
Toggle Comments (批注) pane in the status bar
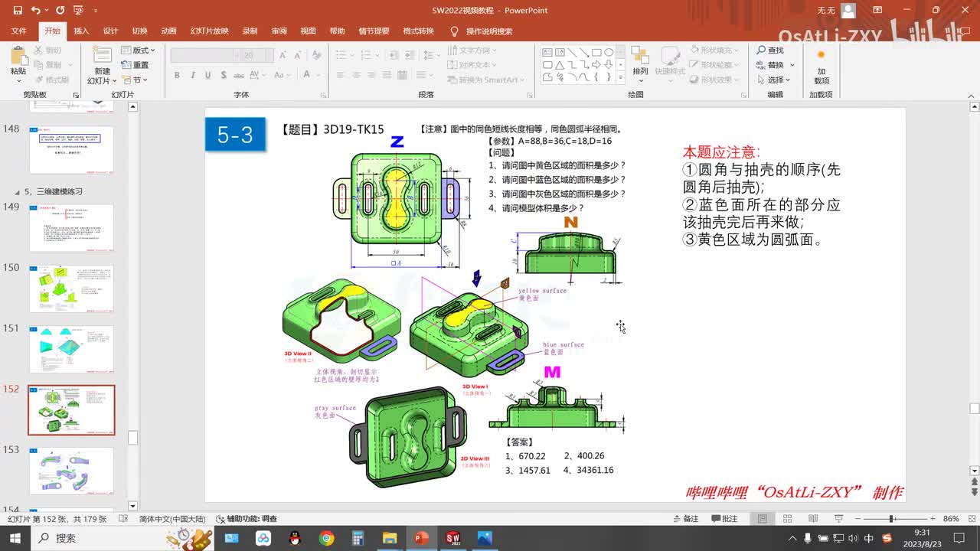coord(724,519)
